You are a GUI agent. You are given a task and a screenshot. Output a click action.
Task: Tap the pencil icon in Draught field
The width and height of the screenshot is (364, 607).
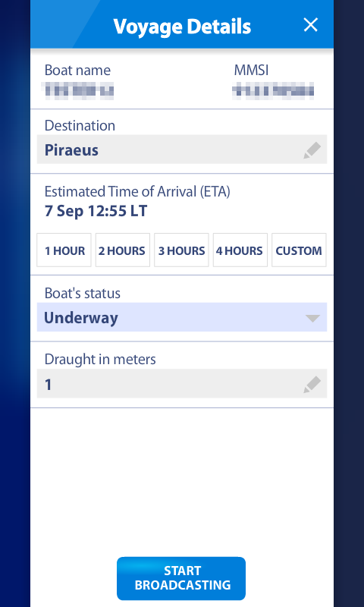312,385
